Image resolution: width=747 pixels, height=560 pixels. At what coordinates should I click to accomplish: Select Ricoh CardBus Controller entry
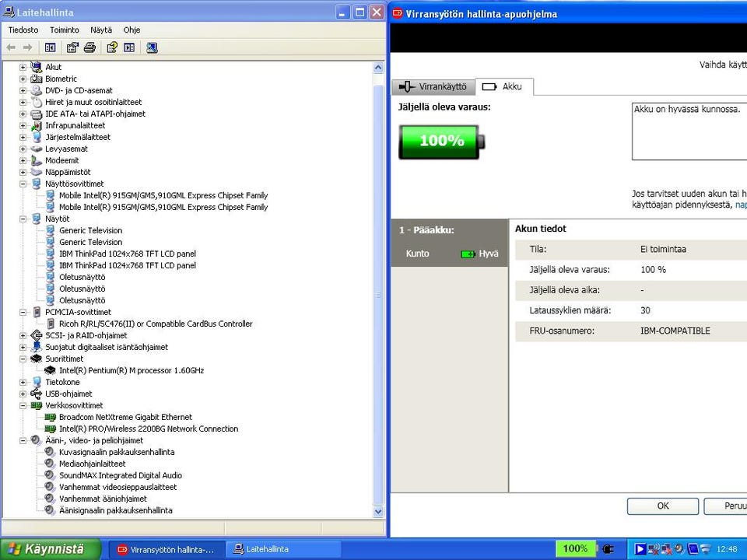point(156,324)
